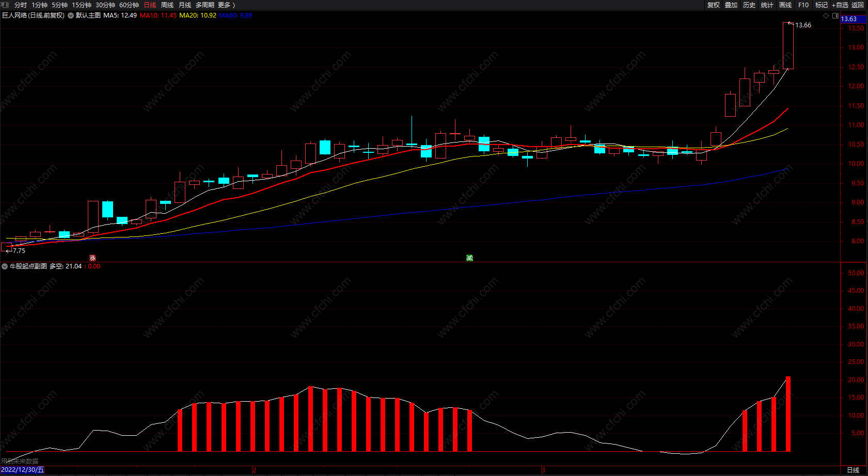The image size is (868, 476).
Task: Click the 返回 back button
Action: click(858, 5)
